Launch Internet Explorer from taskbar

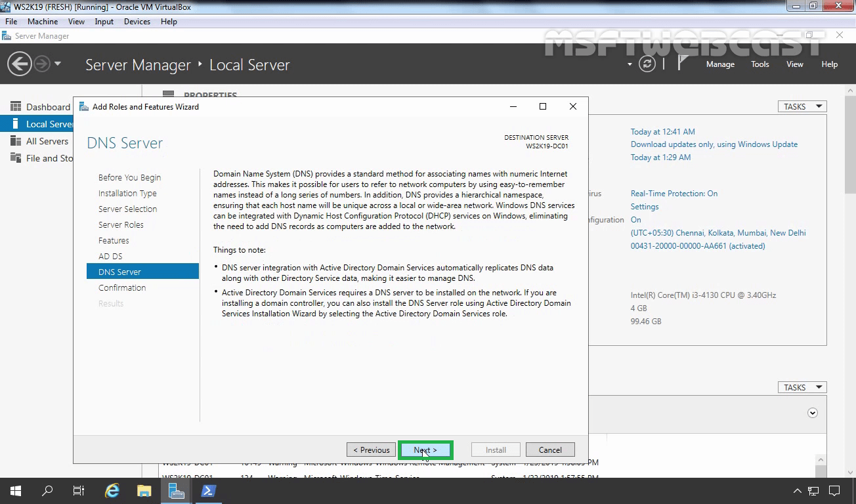tap(112, 491)
